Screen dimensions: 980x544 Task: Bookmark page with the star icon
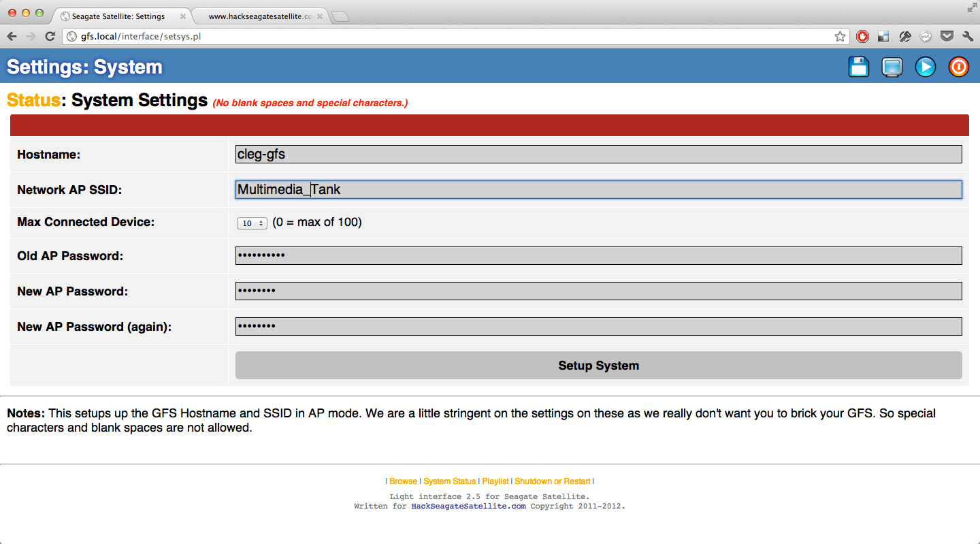pyautogui.click(x=840, y=37)
